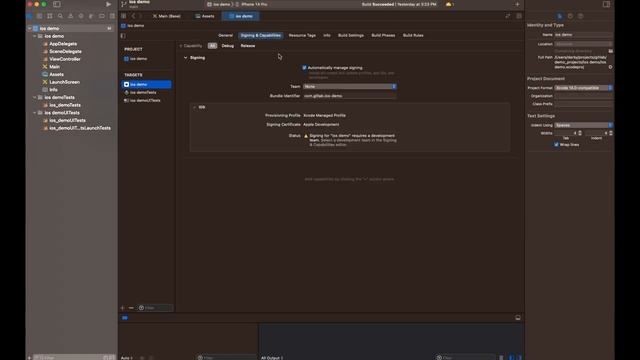Switch to the Build Settings tab
Image resolution: width=640 pixels, height=360 pixels.
click(x=351, y=36)
